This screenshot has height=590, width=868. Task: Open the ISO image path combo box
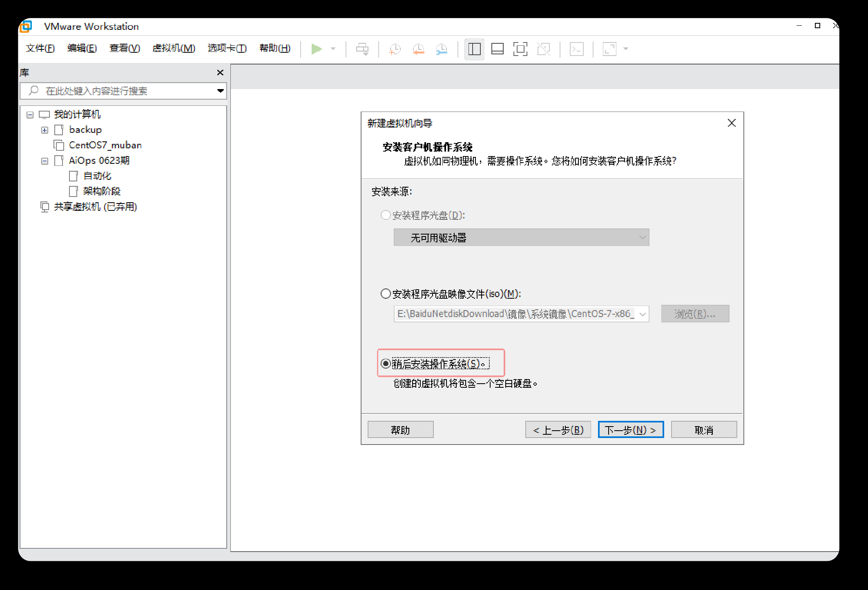(521, 314)
